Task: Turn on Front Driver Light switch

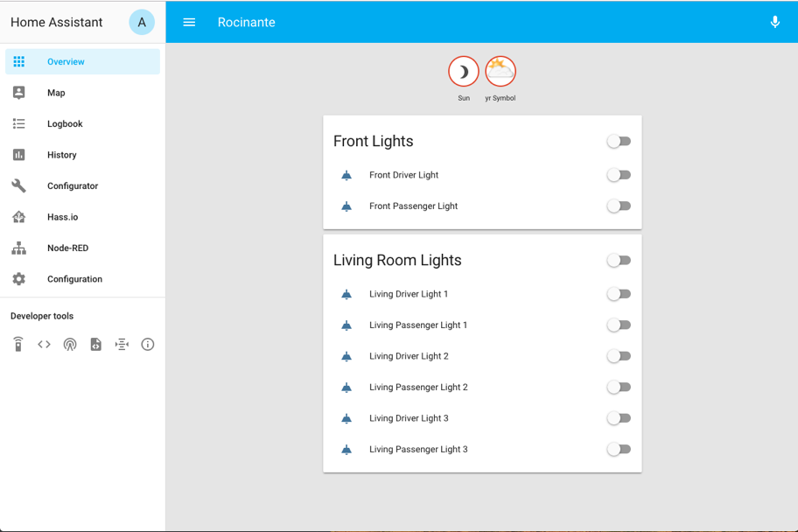Action: click(619, 175)
